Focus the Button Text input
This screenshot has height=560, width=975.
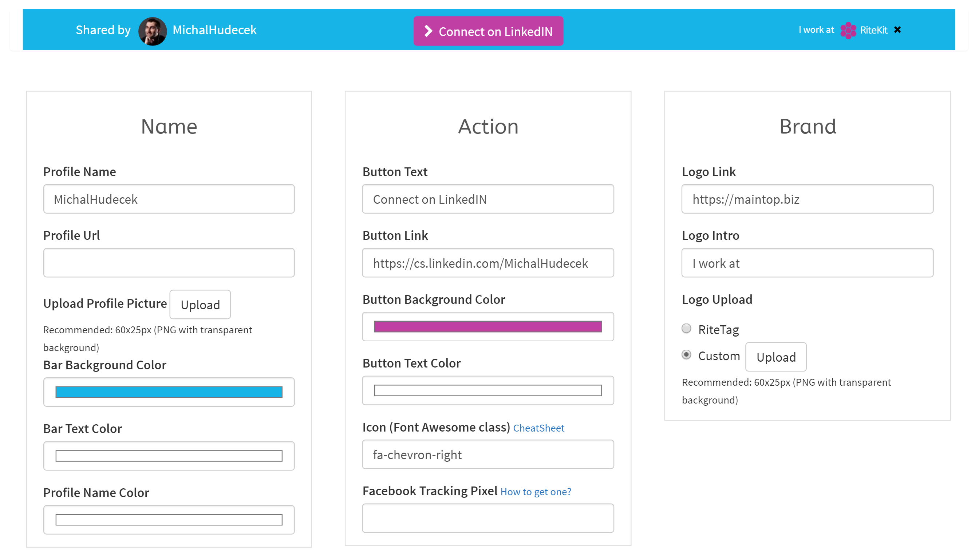pos(488,199)
